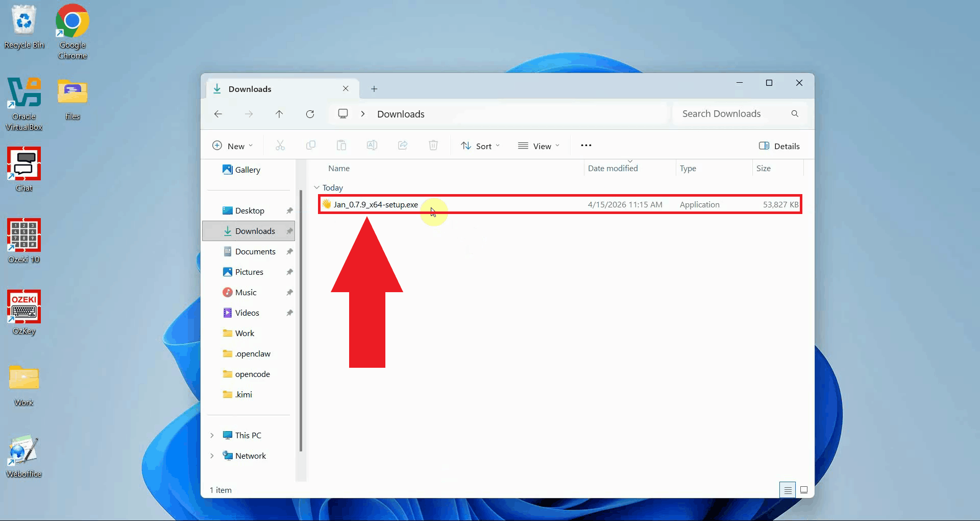Open the View options dropdown
This screenshot has width=980, height=521.
tap(538, 146)
